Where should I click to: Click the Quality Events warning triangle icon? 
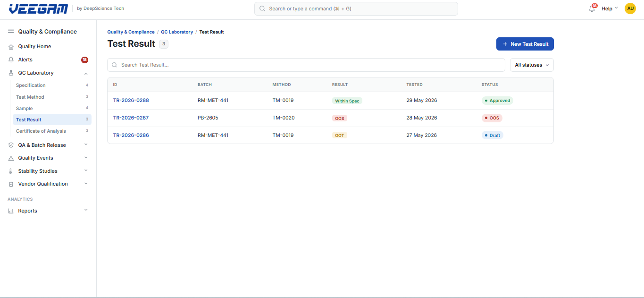(11, 158)
